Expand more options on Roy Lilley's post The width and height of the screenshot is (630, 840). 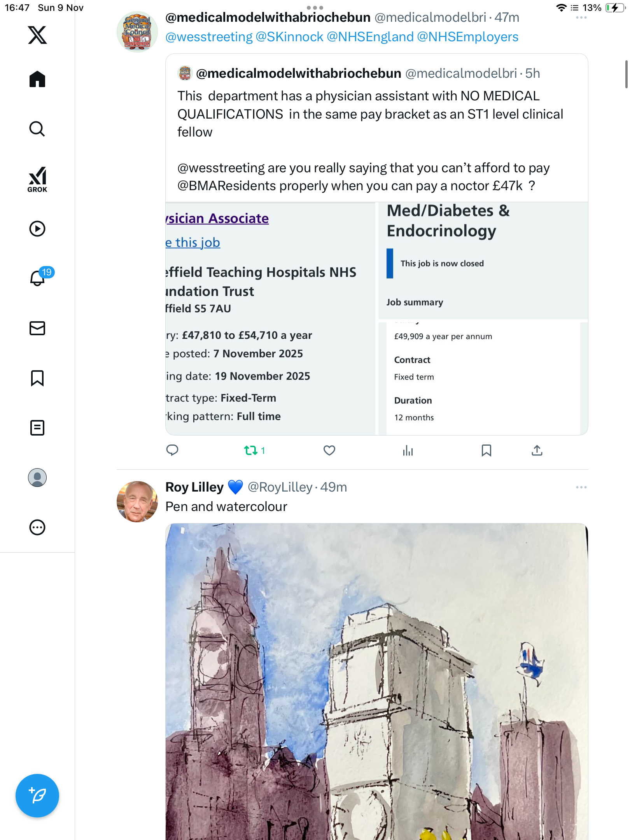(x=581, y=487)
